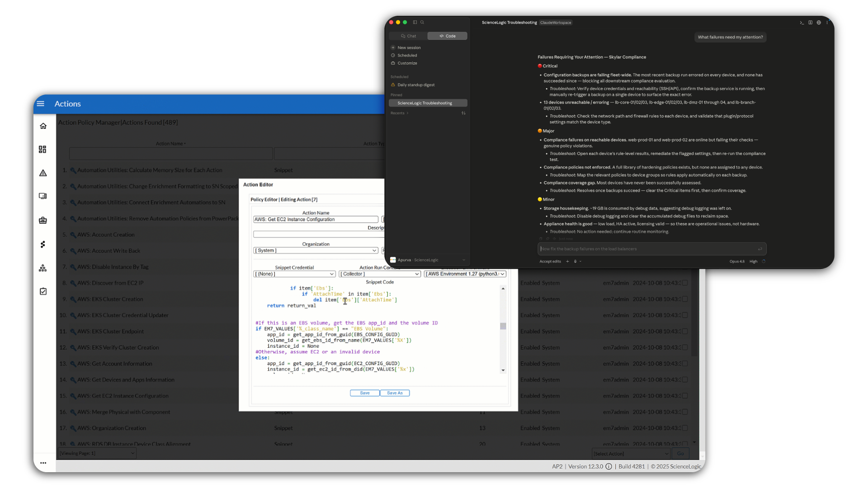The height and width of the screenshot is (488, 868).
Task: Open the three-dots more menu in sidebar
Action: tap(43, 463)
